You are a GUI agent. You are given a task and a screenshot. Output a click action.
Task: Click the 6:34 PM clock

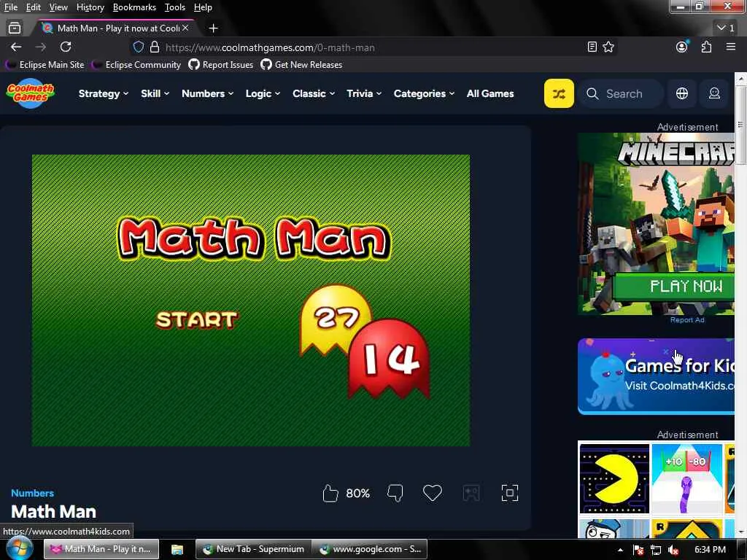(710, 550)
